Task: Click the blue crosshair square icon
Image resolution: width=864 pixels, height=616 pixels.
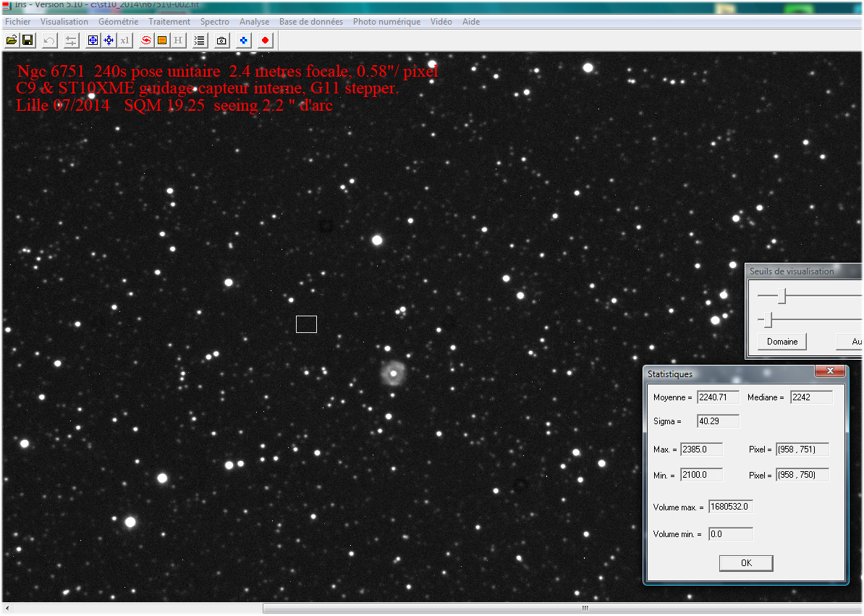Action: tap(93, 41)
